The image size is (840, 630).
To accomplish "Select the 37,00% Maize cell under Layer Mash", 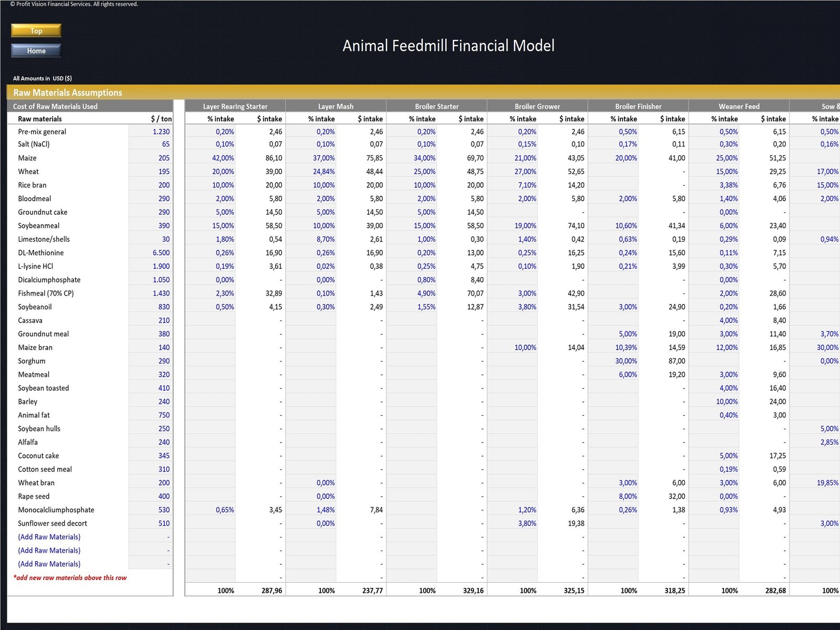I will 323,157.
